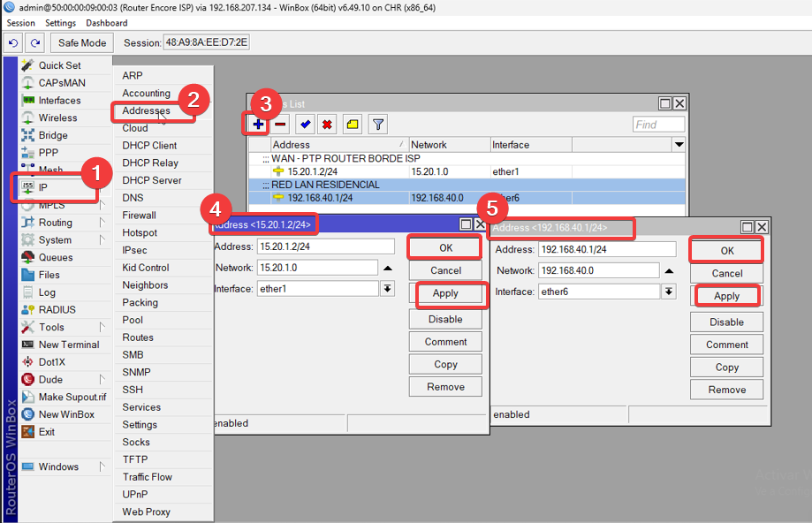Viewport: 812px width, 523px height.
Task: Click the red minus Remove icon
Action: [280, 125]
